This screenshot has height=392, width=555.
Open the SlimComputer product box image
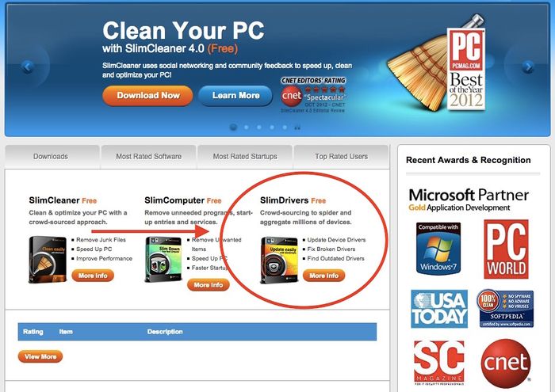coord(163,260)
